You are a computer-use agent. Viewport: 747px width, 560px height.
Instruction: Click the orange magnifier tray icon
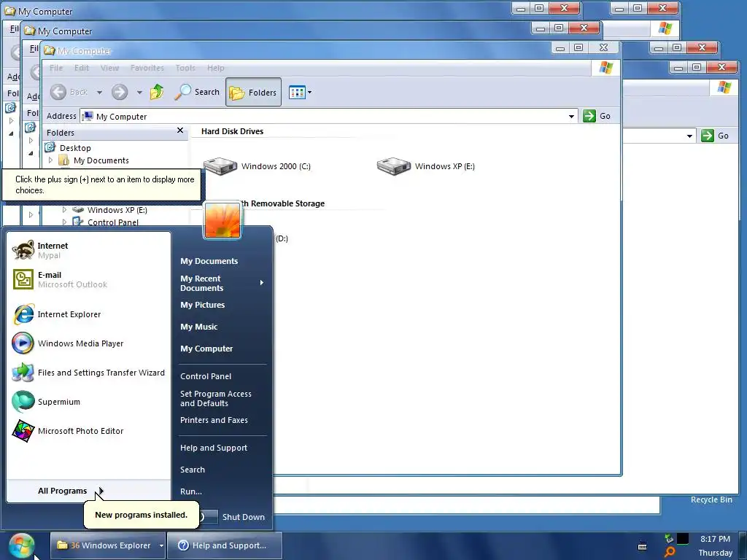coord(670,553)
